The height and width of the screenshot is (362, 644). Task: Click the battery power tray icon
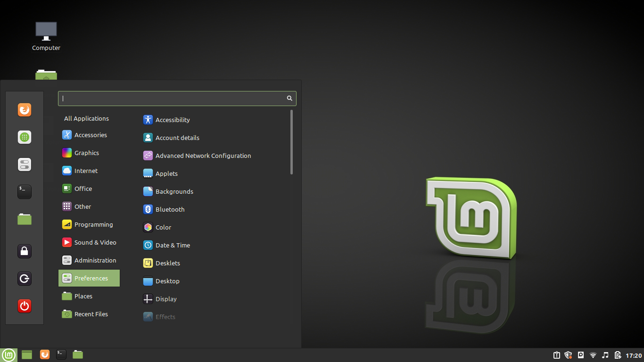tap(618, 355)
